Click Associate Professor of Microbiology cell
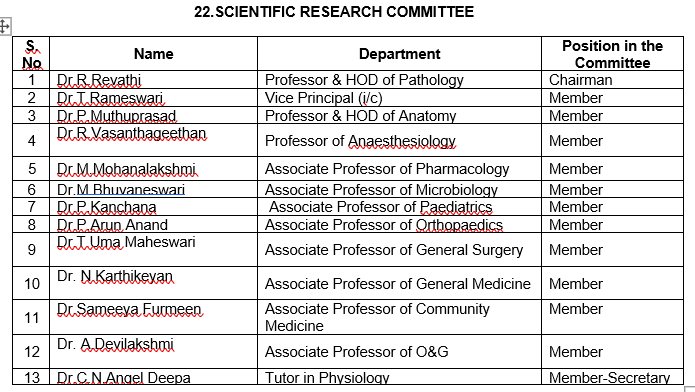The image size is (695, 392). point(399,189)
